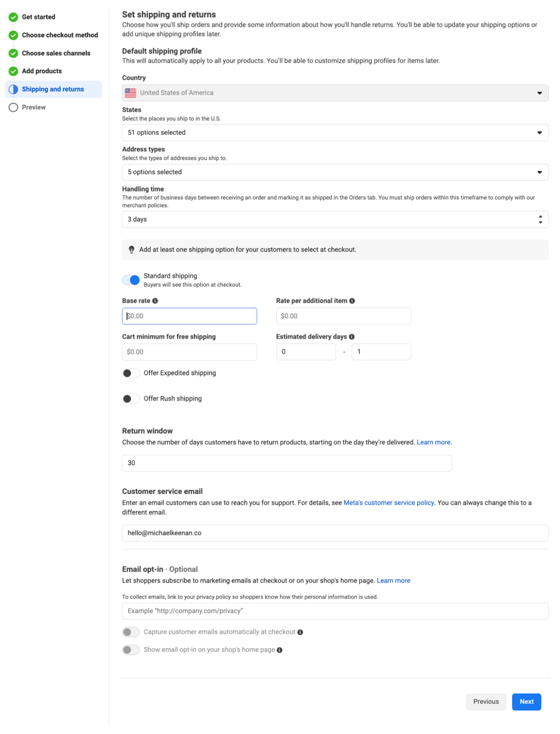Click the Estimated delivery days info icon

coord(352,337)
